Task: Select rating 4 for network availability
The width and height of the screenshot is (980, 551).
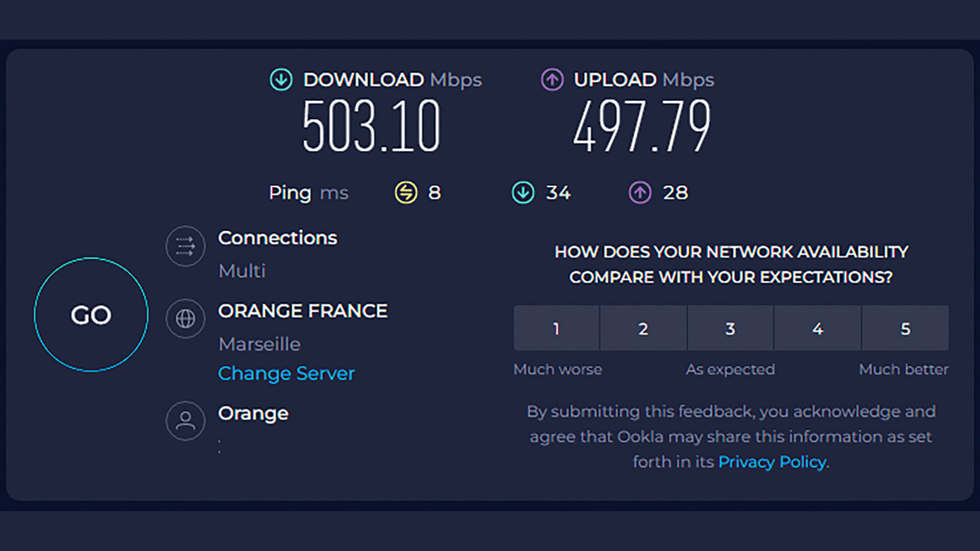Action: pos(818,328)
